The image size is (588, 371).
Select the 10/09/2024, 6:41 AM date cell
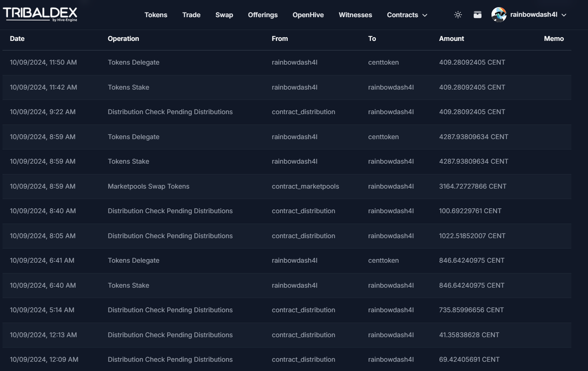pyautogui.click(x=42, y=260)
